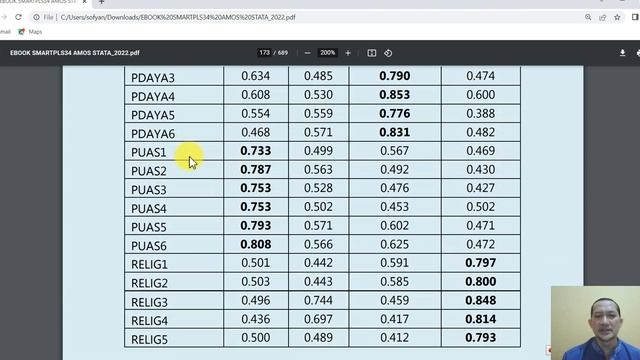Screen dimensions: 640x360
Task: Click value 0.600 in PDAYA4 row
Action: tap(480, 95)
